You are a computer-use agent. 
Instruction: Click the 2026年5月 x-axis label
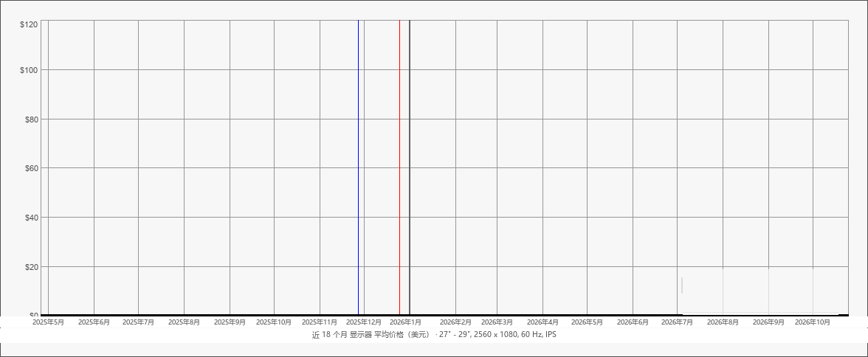click(x=588, y=322)
